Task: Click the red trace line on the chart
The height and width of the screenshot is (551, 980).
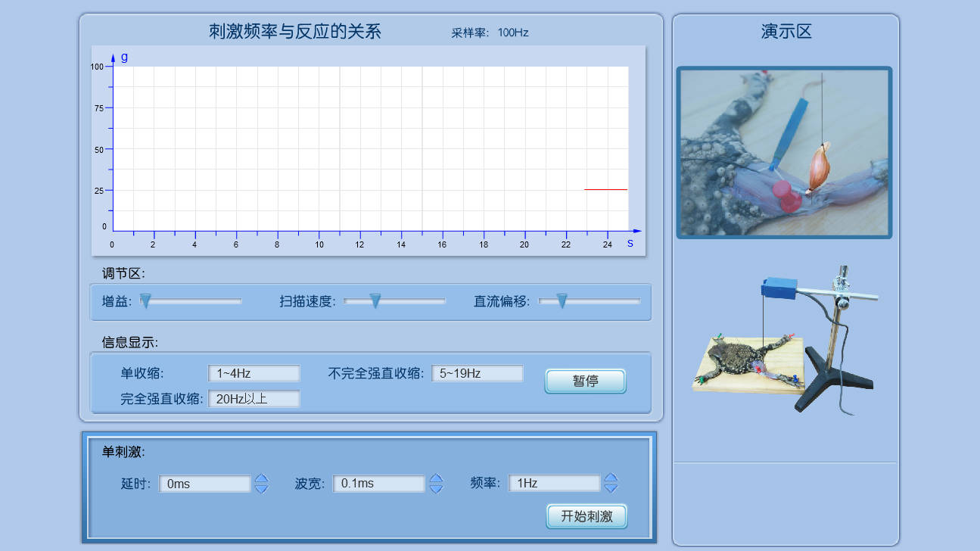Action: pyautogui.click(x=605, y=189)
